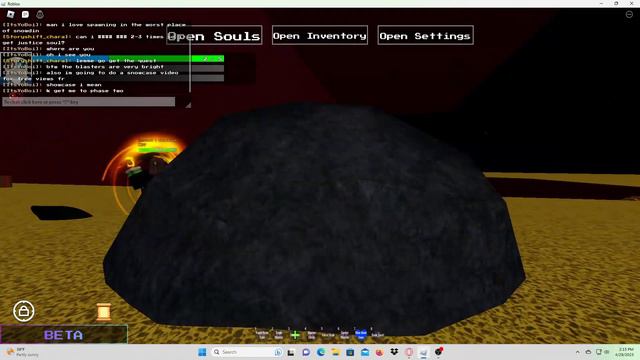This screenshot has height=360, width=640.
Task: Switch to Roblox taskbar icon
Action: pyautogui.click(x=424, y=352)
